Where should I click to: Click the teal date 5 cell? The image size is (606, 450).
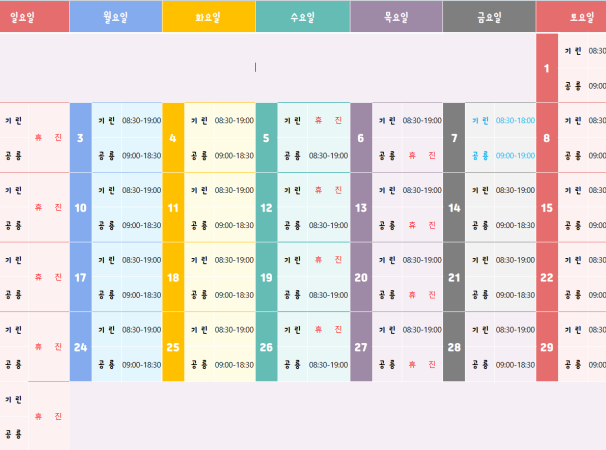tap(266, 138)
